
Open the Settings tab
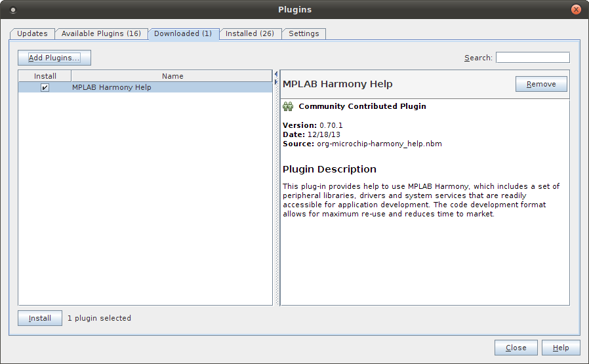pos(304,33)
